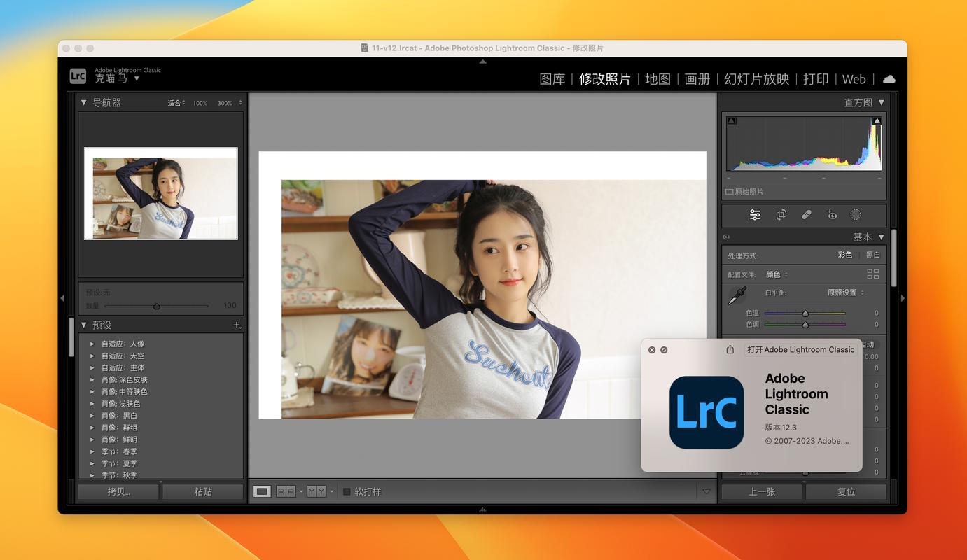Open the YY before/after options dropdown

(x=332, y=491)
